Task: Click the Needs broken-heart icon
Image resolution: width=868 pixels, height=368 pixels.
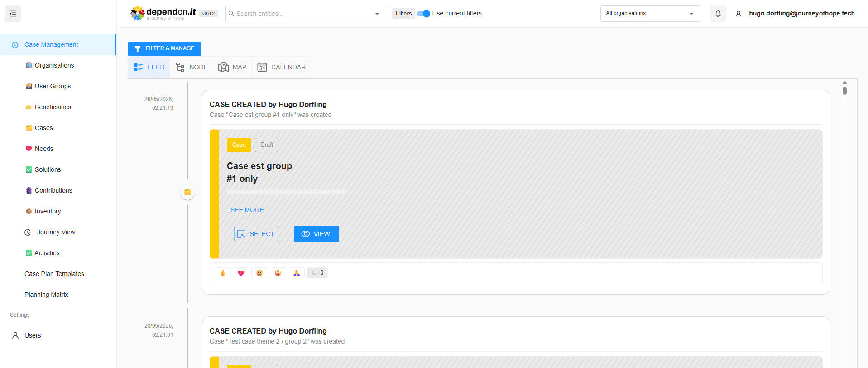Action: pos(29,149)
